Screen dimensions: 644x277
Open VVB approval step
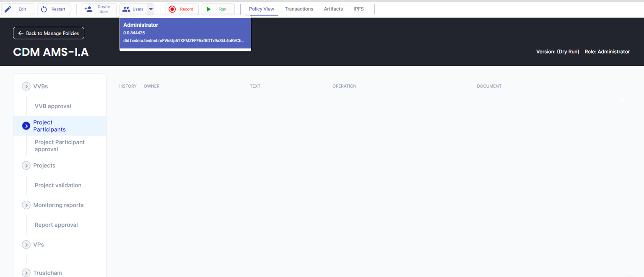click(53, 106)
